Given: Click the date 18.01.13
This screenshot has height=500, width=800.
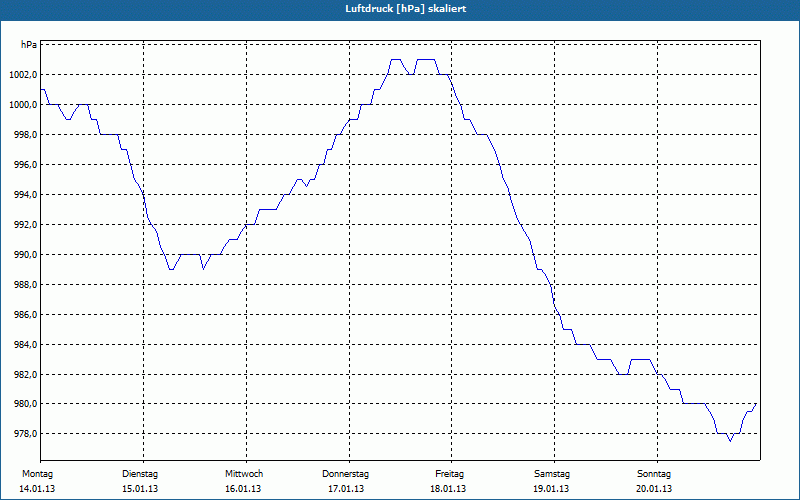Looking at the screenshot, I should (448, 489).
